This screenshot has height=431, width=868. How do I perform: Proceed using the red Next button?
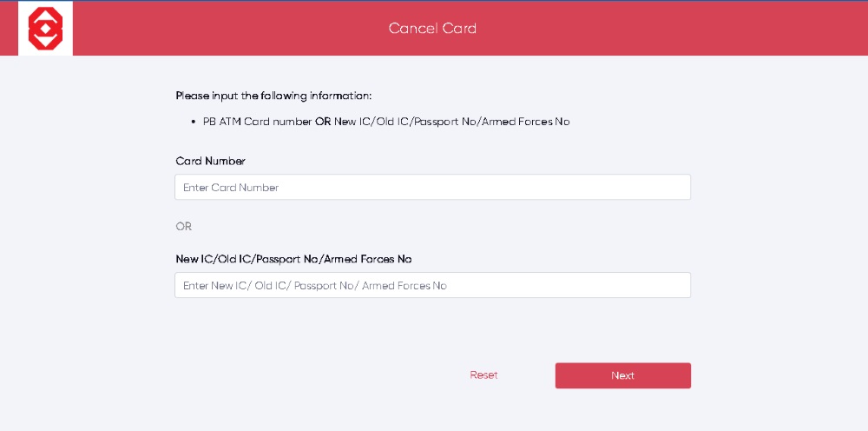pos(622,375)
